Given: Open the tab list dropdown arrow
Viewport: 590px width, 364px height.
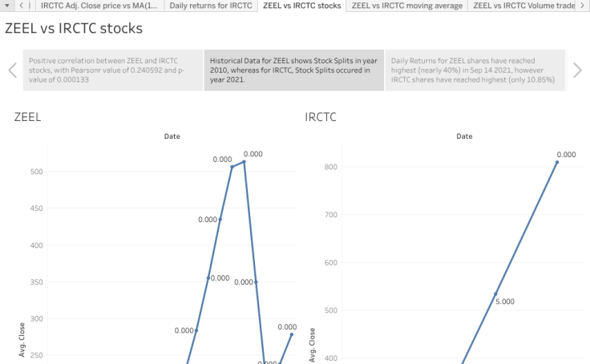Looking at the screenshot, I should point(6,6).
